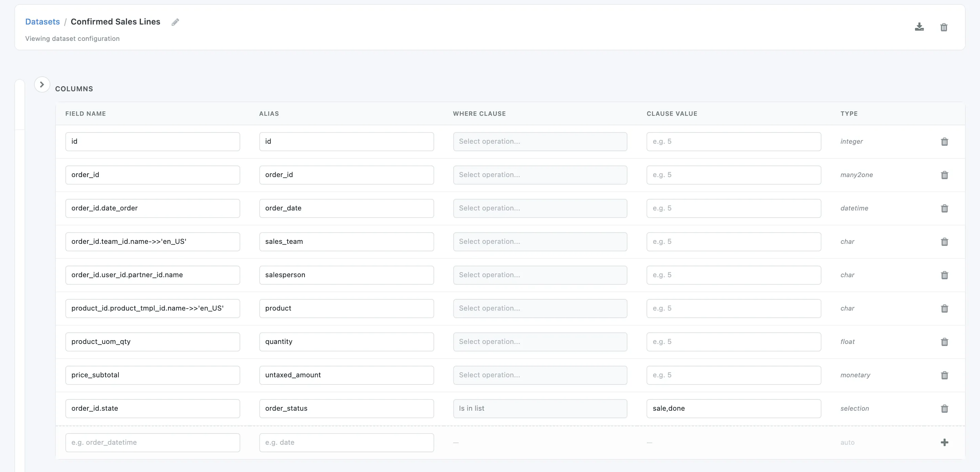Edit the untaxed_amount alias field
The width and height of the screenshot is (980, 472).
346,375
